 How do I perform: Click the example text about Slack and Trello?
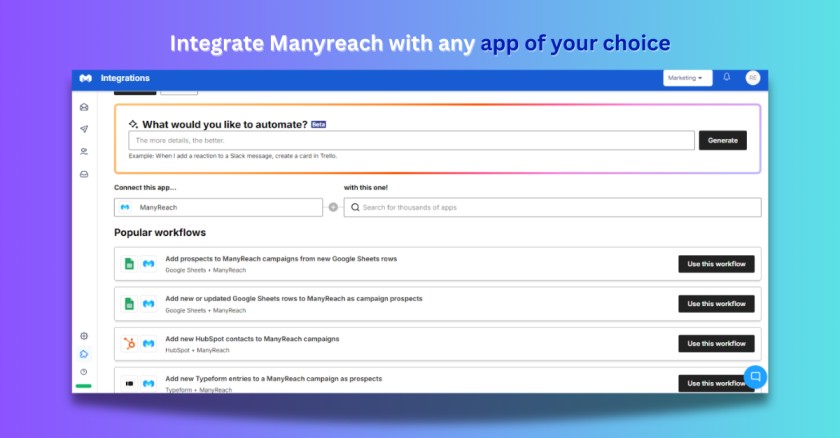tap(233, 156)
